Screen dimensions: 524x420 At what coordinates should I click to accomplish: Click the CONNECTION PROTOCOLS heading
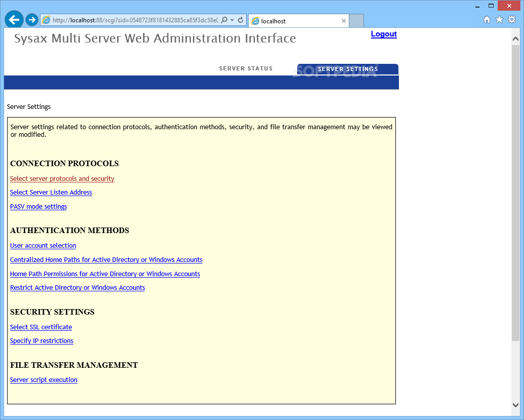[64, 164]
